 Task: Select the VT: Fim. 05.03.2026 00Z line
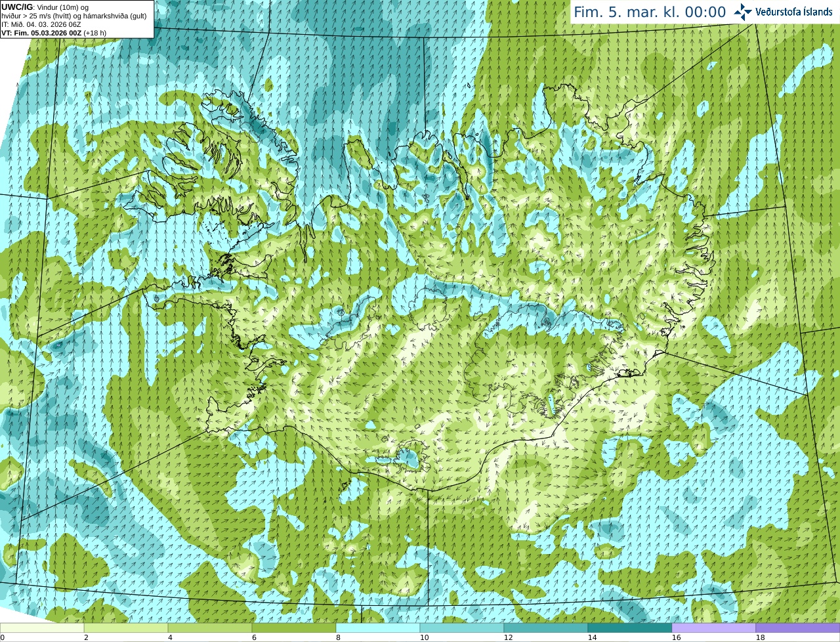point(54,33)
